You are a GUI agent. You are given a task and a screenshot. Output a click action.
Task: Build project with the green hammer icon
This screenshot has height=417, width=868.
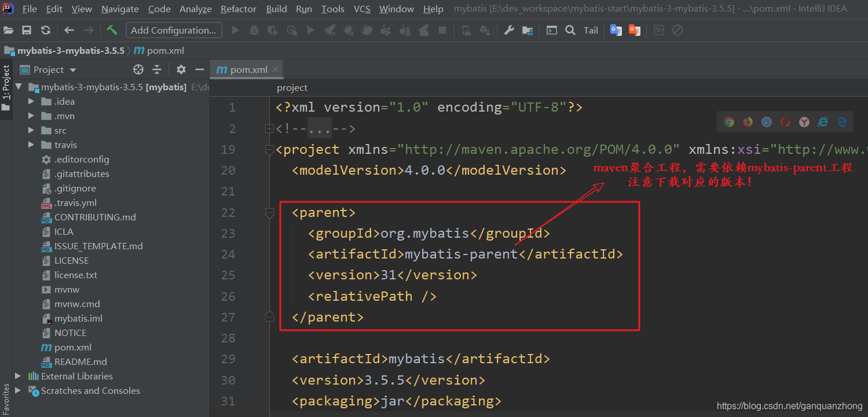tap(112, 30)
